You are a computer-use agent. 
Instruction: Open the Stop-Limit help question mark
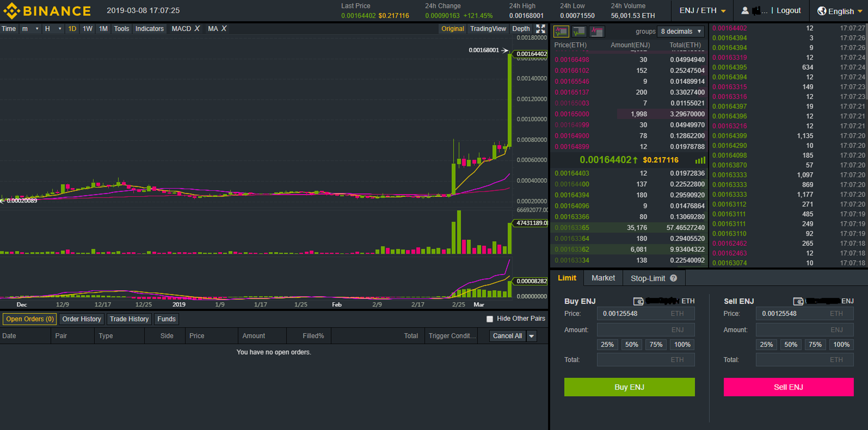tap(673, 278)
